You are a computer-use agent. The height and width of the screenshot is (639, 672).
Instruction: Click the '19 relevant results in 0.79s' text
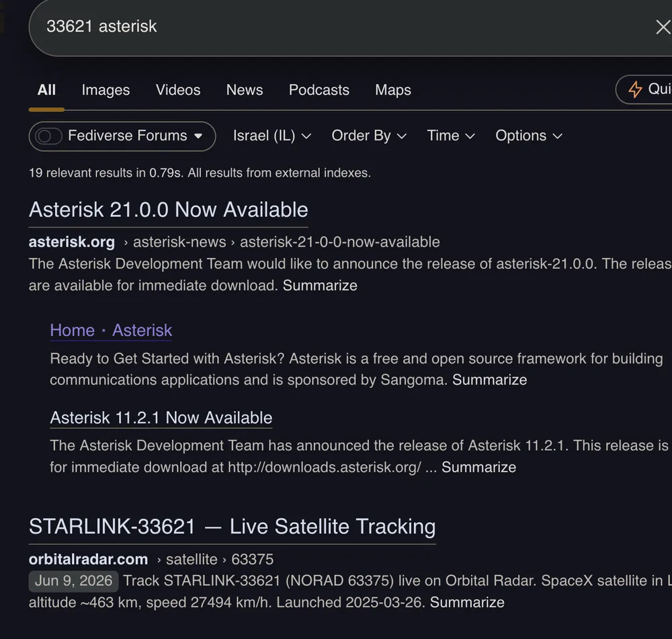click(106, 173)
